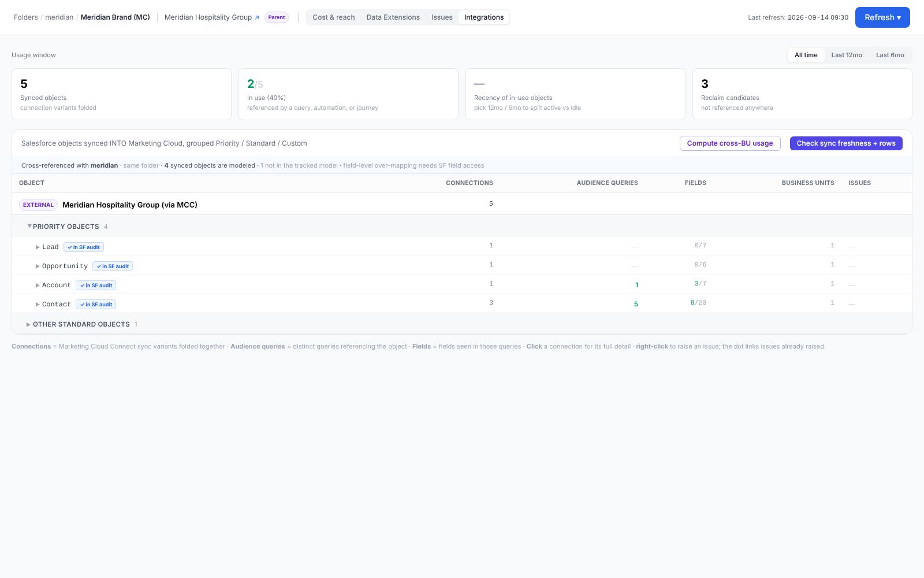Expand the Opportunity object row
The width and height of the screenshot is (924, 578).
click(38, 266)
